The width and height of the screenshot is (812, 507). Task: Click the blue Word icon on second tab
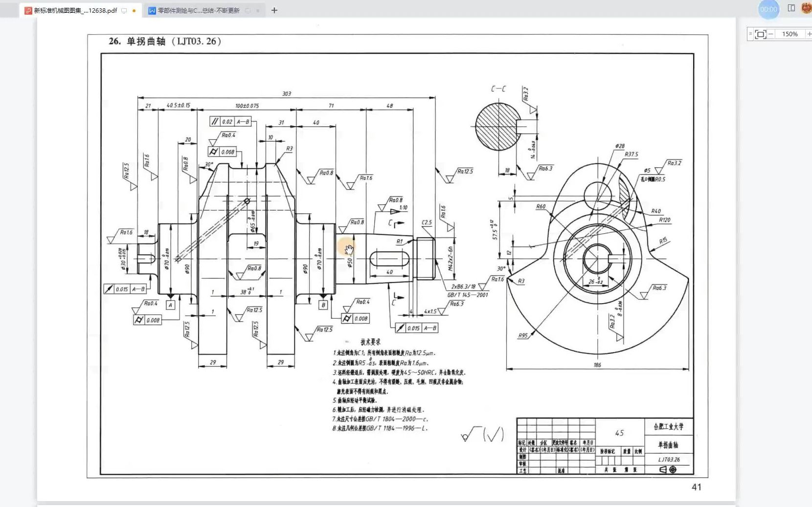[x=152, y=11]
